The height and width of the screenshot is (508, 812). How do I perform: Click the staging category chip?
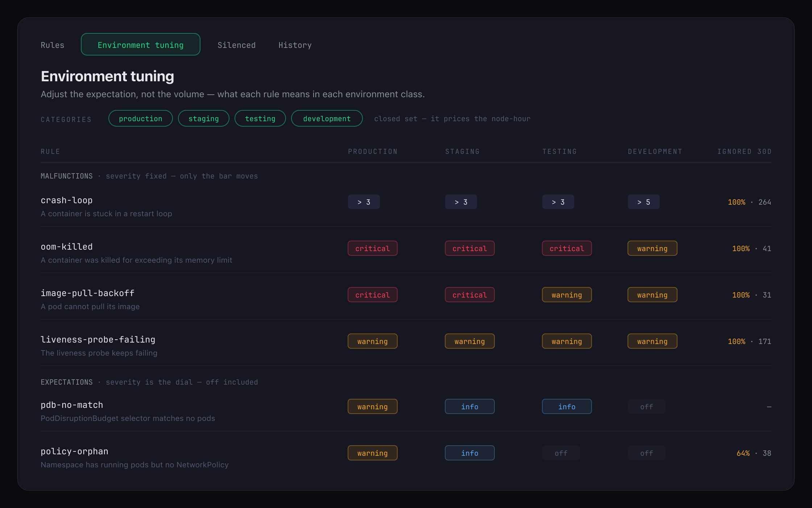click(204, 119)
